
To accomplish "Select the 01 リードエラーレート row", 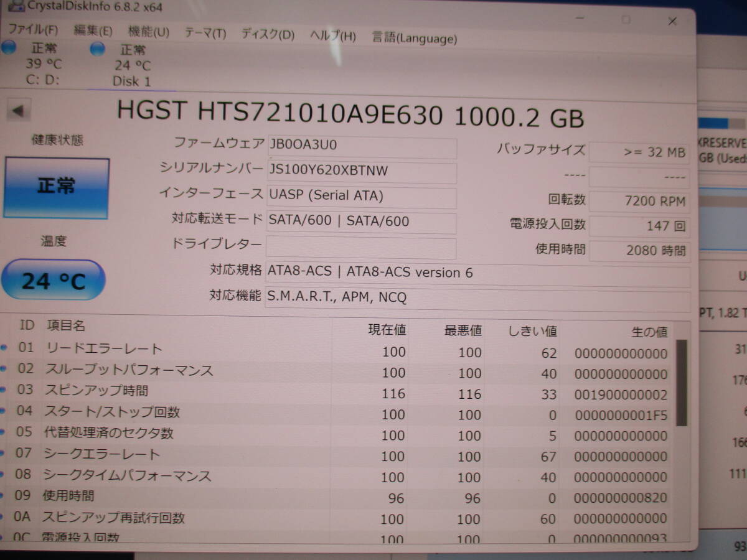I will click(x=336, y=352).
